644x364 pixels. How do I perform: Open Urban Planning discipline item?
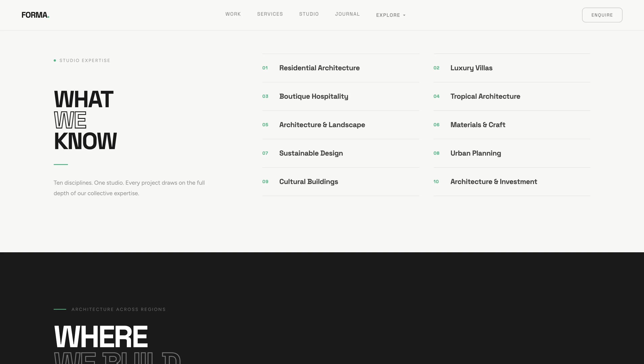[x=476, y=153]
